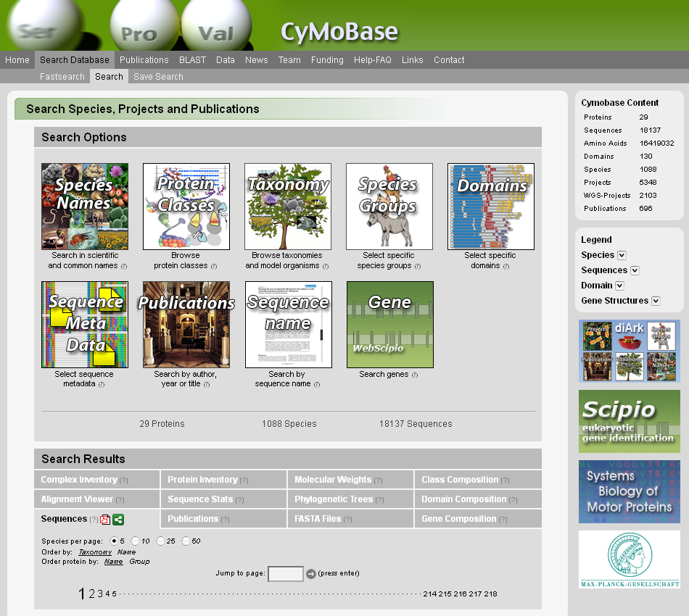Go to results page 2
This screenshot has height=616, width=689.
(91, 594)
